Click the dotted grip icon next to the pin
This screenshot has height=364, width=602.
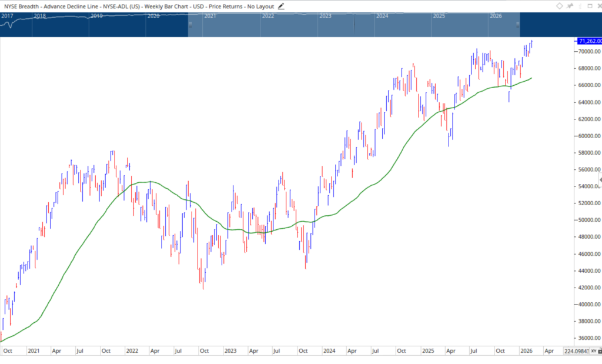point(578,6)
